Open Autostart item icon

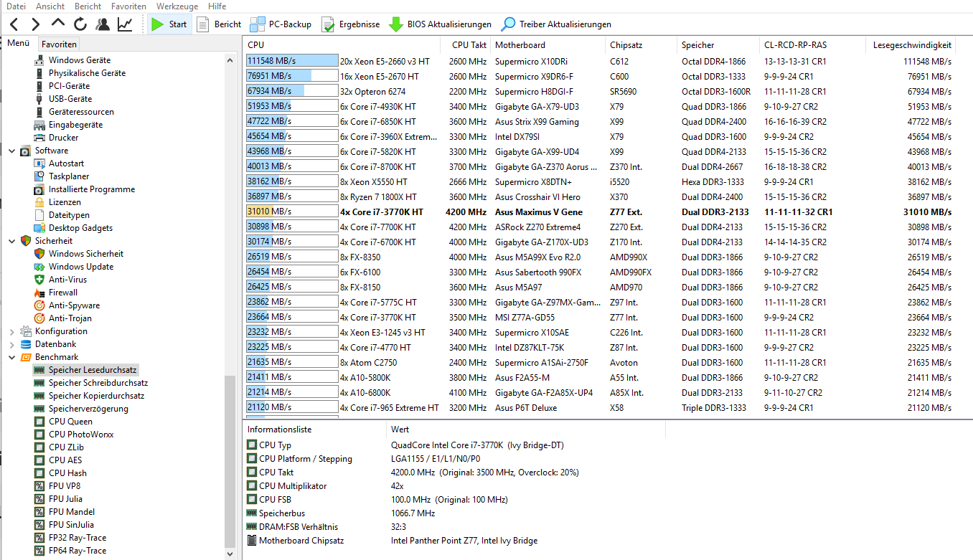[39, 163]
